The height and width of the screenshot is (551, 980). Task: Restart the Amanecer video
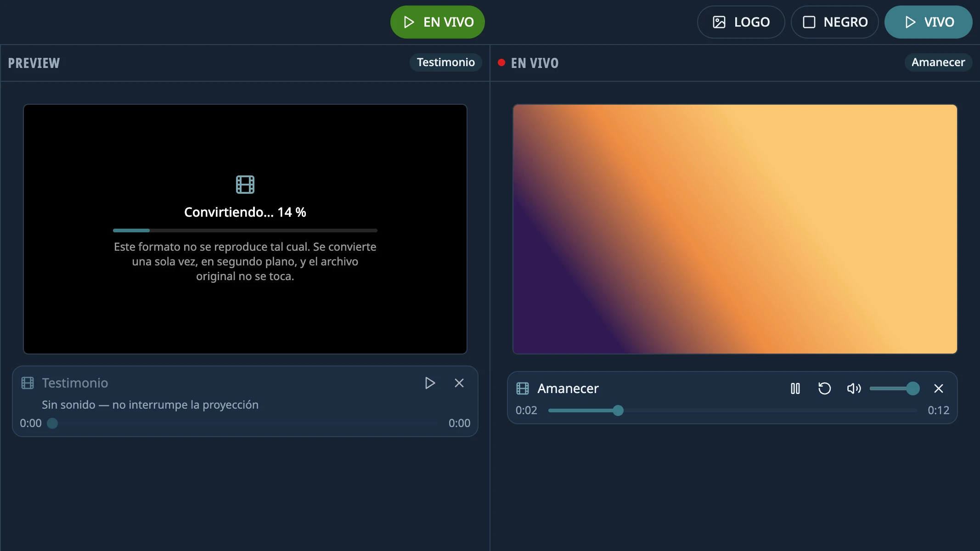(825, 388)
